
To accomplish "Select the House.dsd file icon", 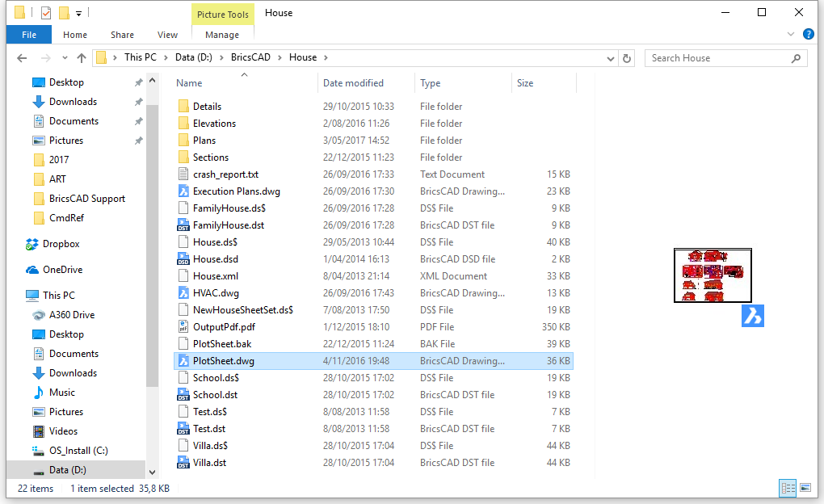I will (x=183, y=259).
